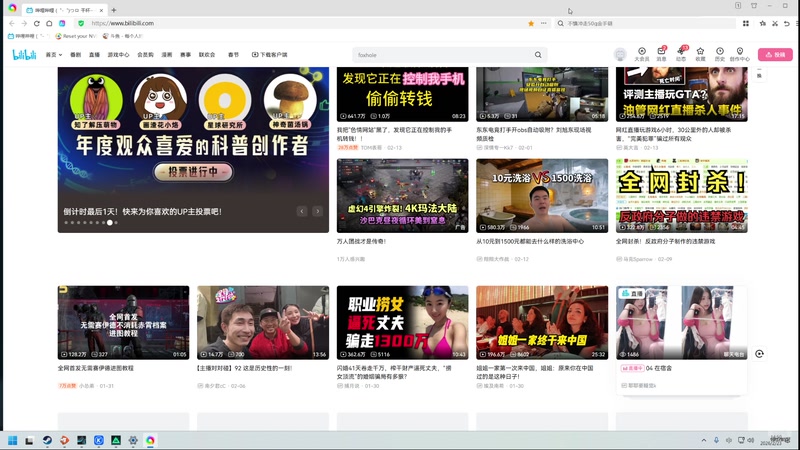Open the 控制我手机 偷偷转钱 video thumbnail
The height and width of the screenshot is (450, 800).
point(403,94)
